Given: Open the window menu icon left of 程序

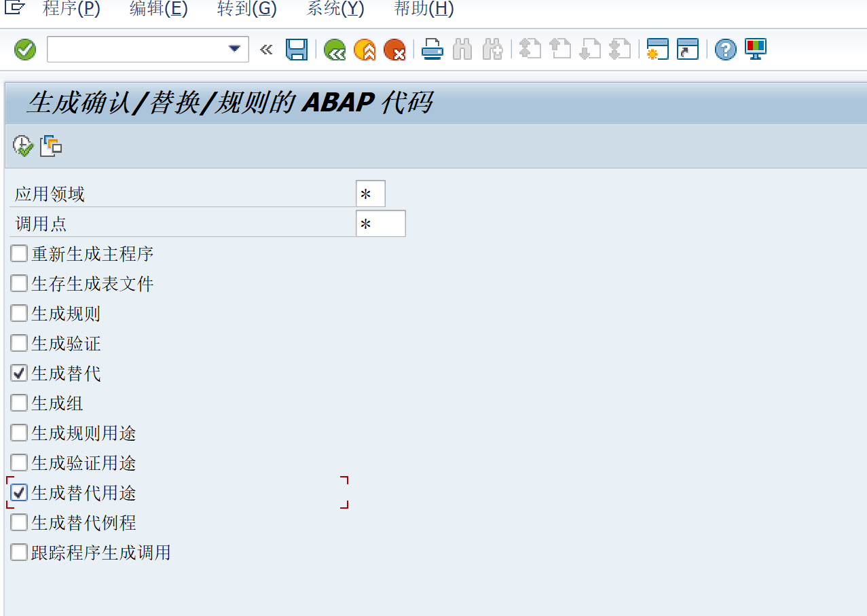Looking at the screenshot, I should tap(16, 8).
